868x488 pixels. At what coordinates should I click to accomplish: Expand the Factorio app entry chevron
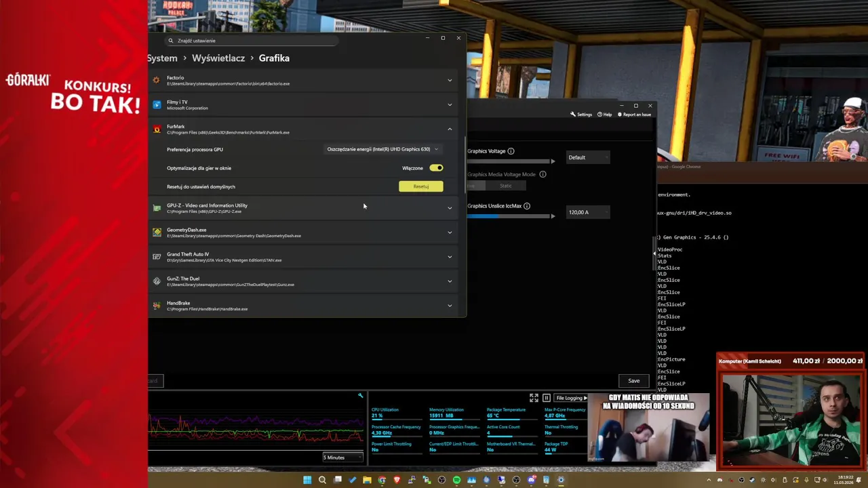[x=450, y=80]
